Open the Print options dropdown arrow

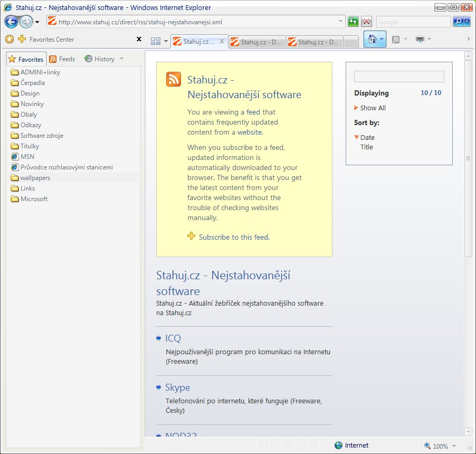pos(429,39)
